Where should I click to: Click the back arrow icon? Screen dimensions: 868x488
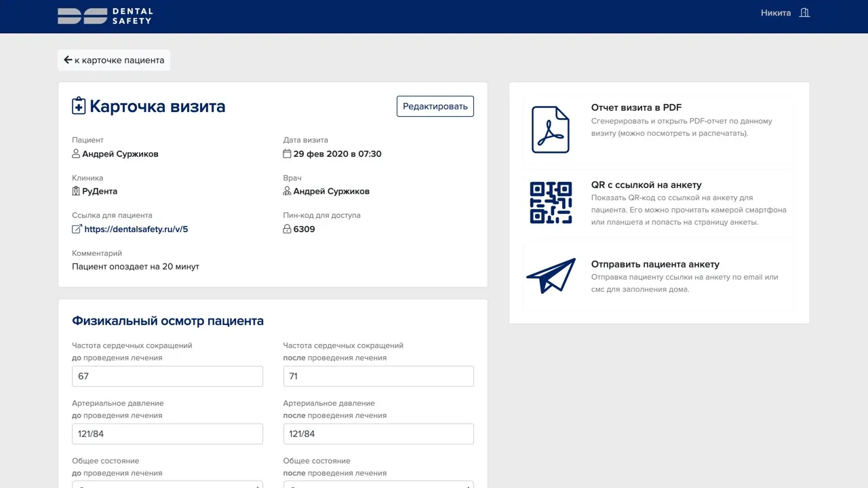pos(68,60)
